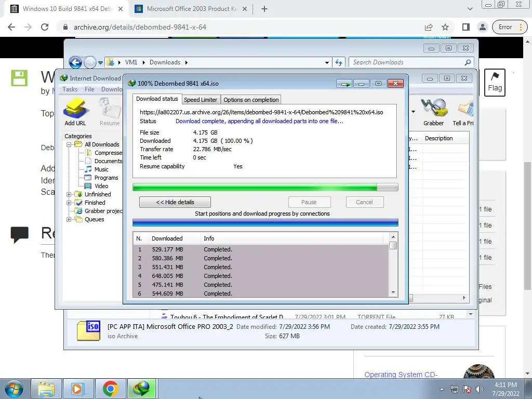532x399 pixels.
Task: Collapse the All Downloads tree node
Action: pos(69,144)
